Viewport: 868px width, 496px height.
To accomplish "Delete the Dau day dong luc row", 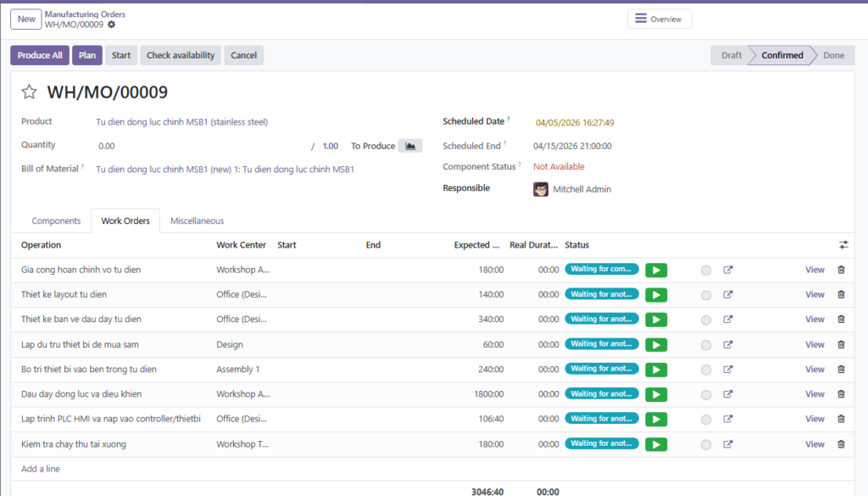I will (x=841, y=394).
